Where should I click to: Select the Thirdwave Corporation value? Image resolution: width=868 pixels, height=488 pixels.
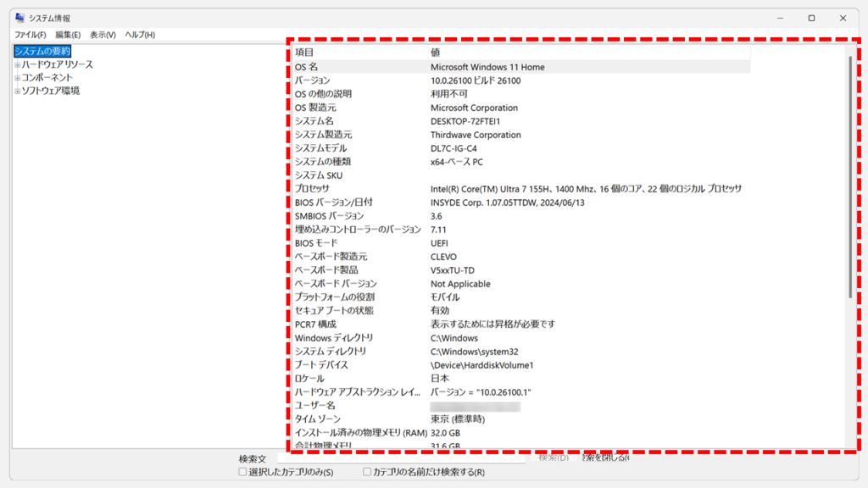476,135
